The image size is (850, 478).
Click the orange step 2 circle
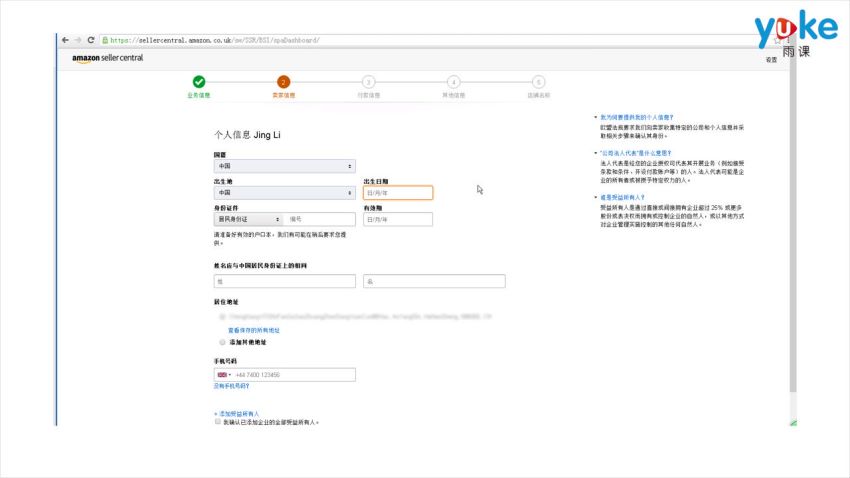(x=283, y=82)
